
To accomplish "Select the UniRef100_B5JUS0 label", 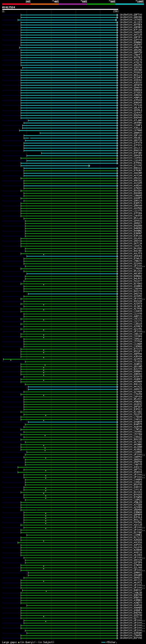I will [131, 271].
